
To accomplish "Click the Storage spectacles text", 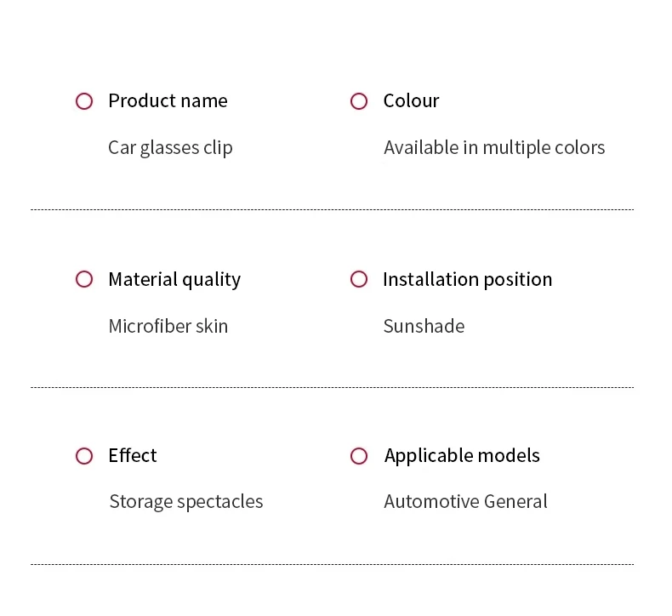I will click(x=186, y=501).
